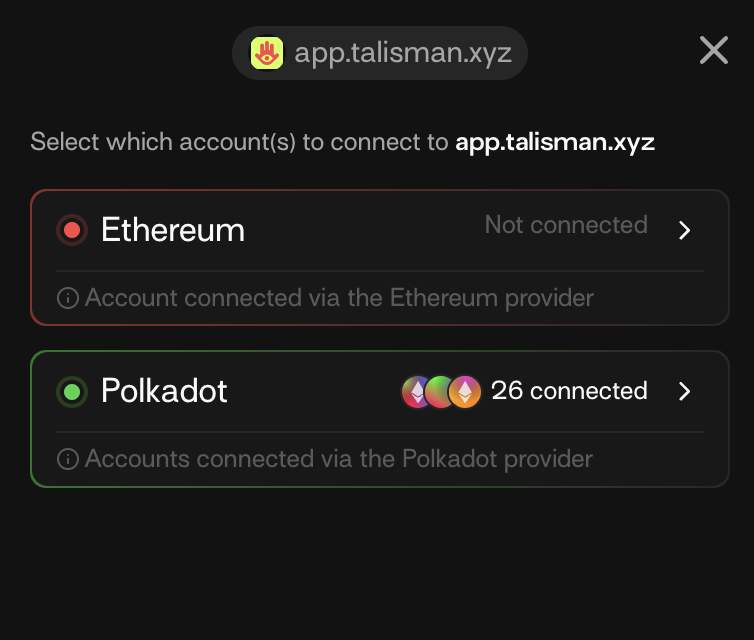Click the Ethereum provider description text
The width and height of the screenshot is (754, 640).
pos(340,298)
